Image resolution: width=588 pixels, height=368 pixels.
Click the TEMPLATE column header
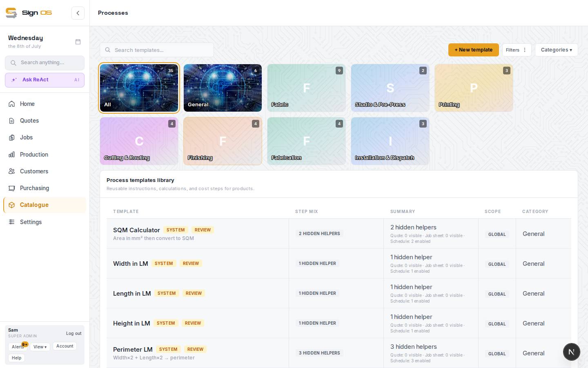click(126, 211)
